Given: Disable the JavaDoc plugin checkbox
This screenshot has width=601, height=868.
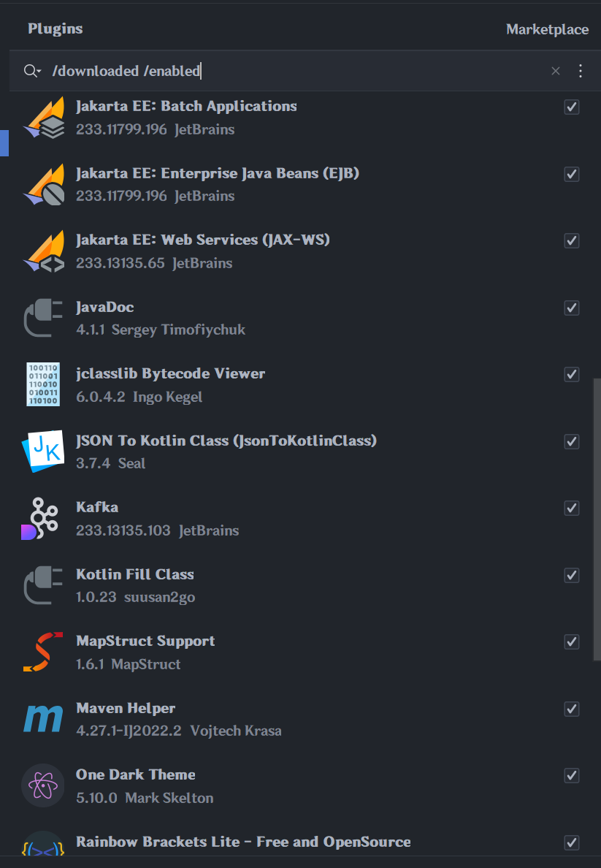Looking at the screenshot, I should [x=572, y=308].
